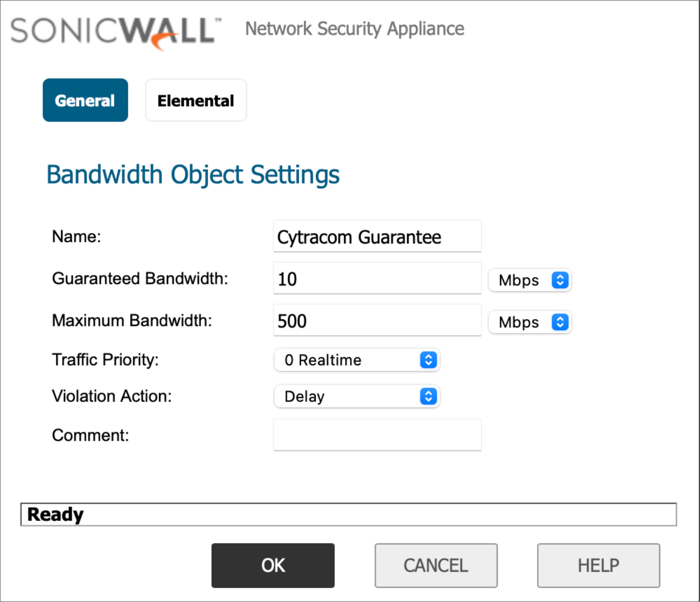Switch to the General tab
Screen dimensions: 700x602
pyautogui.click(x=85, y=100)
